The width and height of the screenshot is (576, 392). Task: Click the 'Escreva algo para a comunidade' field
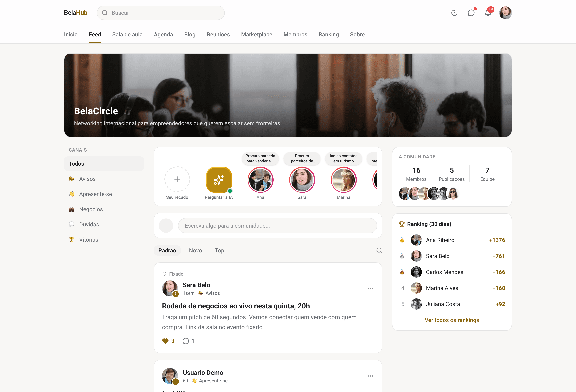[277, 225]
